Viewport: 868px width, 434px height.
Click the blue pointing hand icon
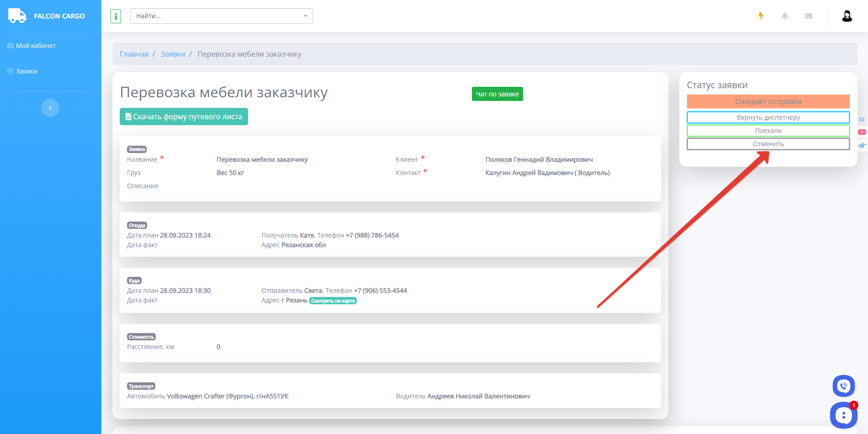tap(862, 145)
